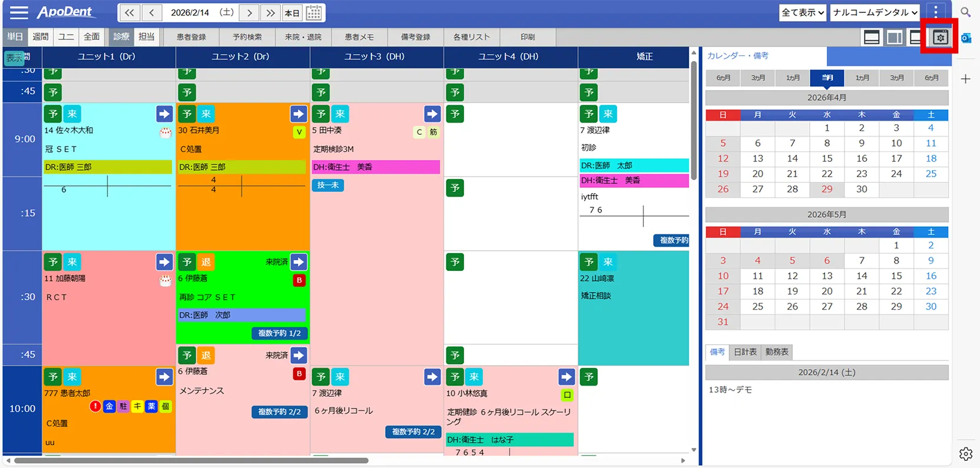Viewport: 980px width, 468px height.
Task: Click the 本日 today button
Action: 292,13
